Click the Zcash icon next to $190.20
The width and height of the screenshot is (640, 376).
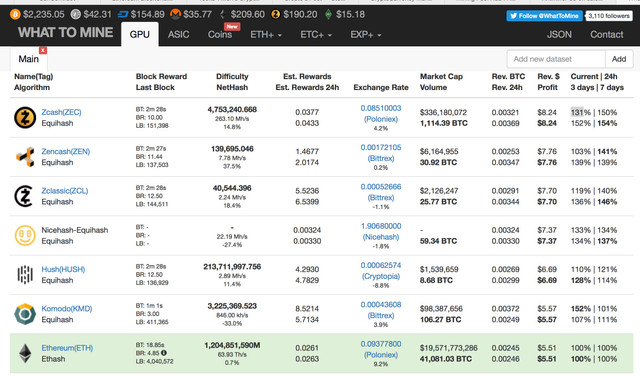[276, 15]
